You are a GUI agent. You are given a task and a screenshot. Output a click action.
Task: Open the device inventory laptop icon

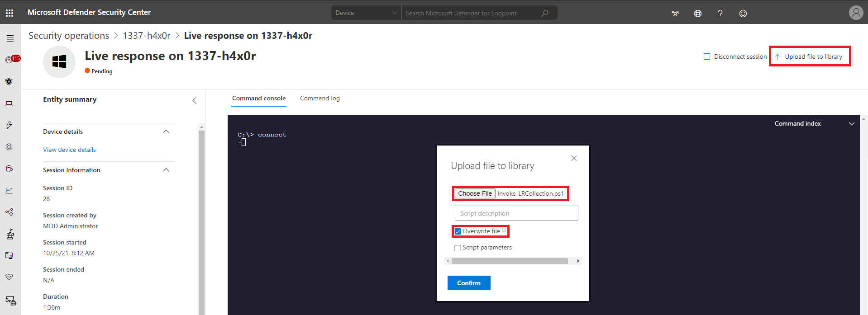tap(9, 104)
